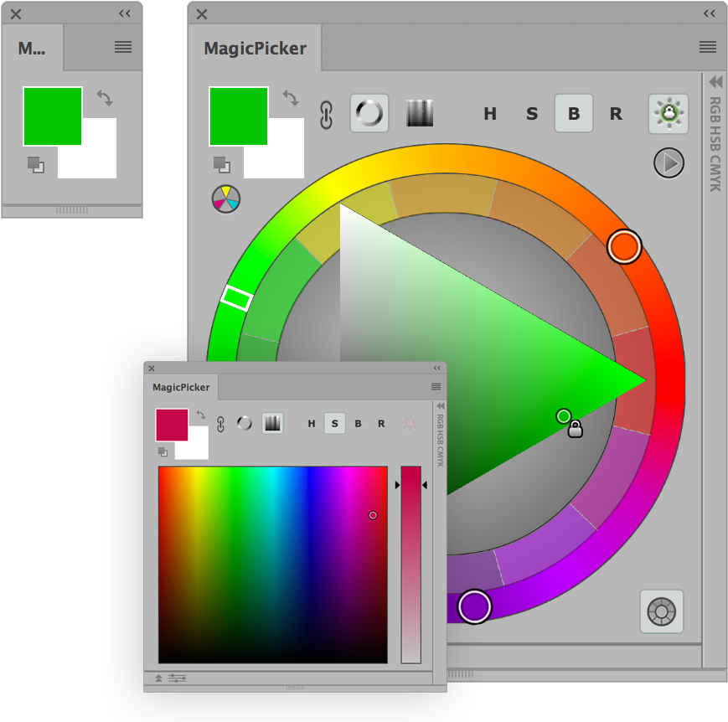
Task: Select the color box mode icon in large panel
Action: (420, 113)
